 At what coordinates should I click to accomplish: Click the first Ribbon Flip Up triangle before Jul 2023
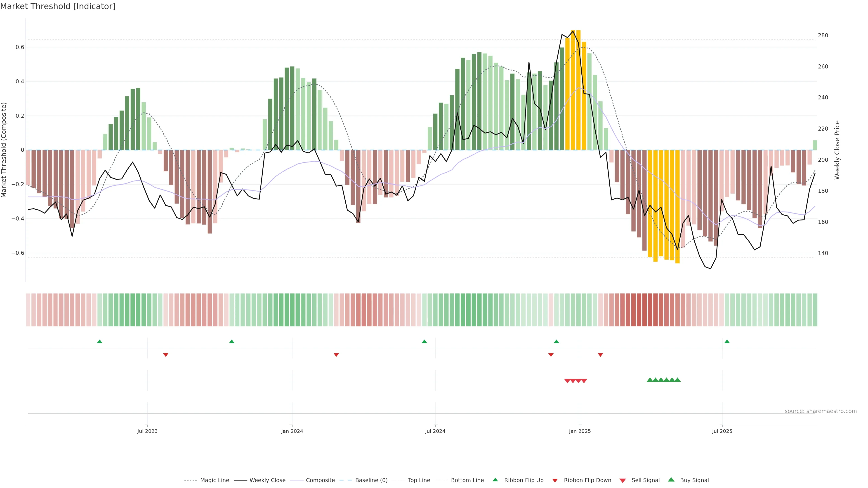click(99, 342)
